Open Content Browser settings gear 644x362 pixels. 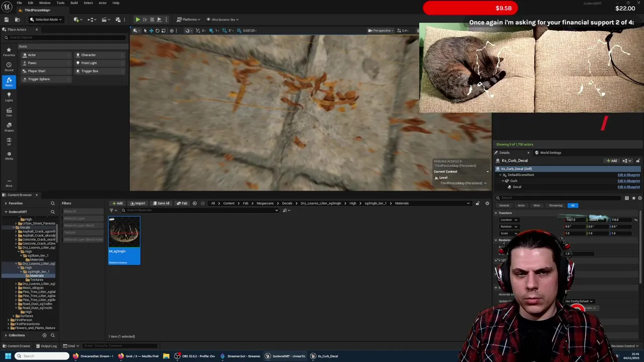[487, 203]
